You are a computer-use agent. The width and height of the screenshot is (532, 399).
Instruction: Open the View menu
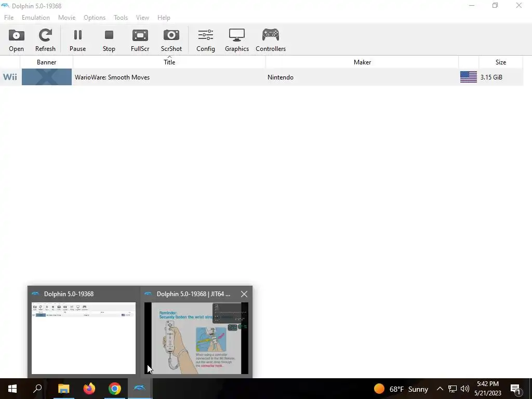pos(142,18)
